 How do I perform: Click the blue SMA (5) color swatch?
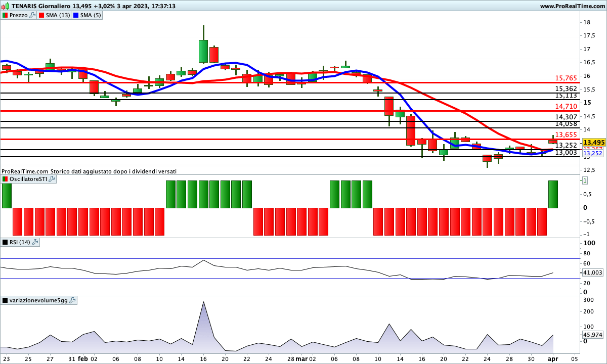76,15
